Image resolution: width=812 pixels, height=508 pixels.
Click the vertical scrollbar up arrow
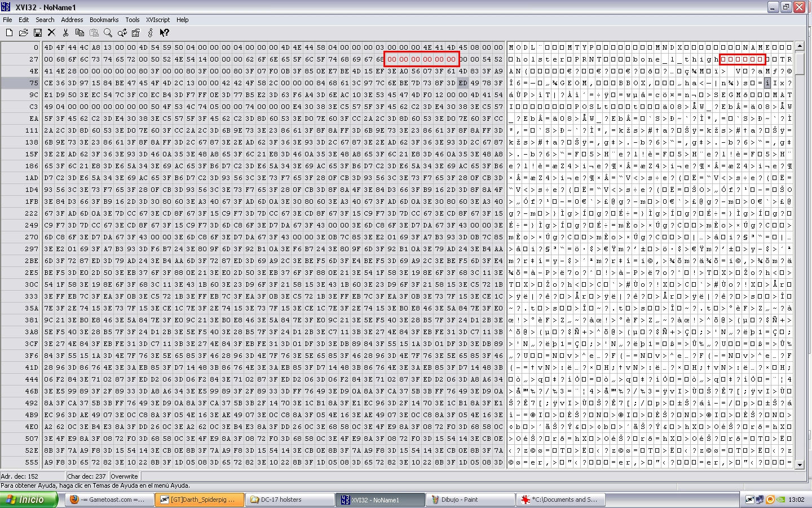[799, 47]
